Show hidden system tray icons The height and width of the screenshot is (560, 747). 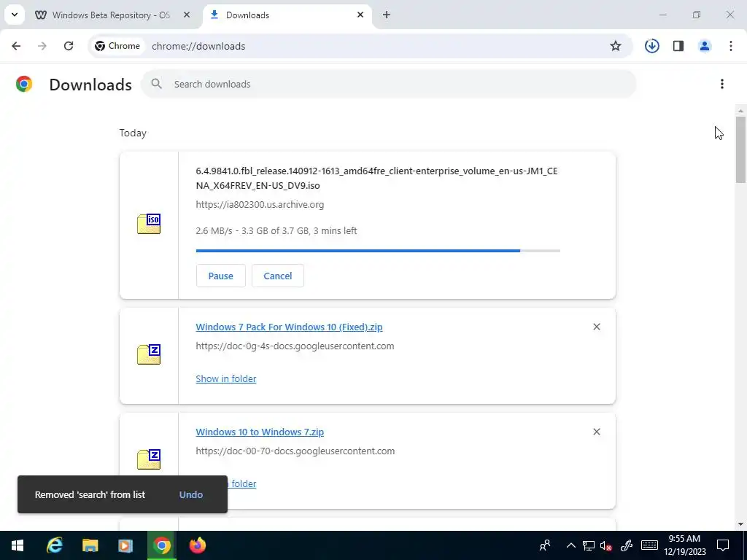pyautogui.click(x=570, y=545)
